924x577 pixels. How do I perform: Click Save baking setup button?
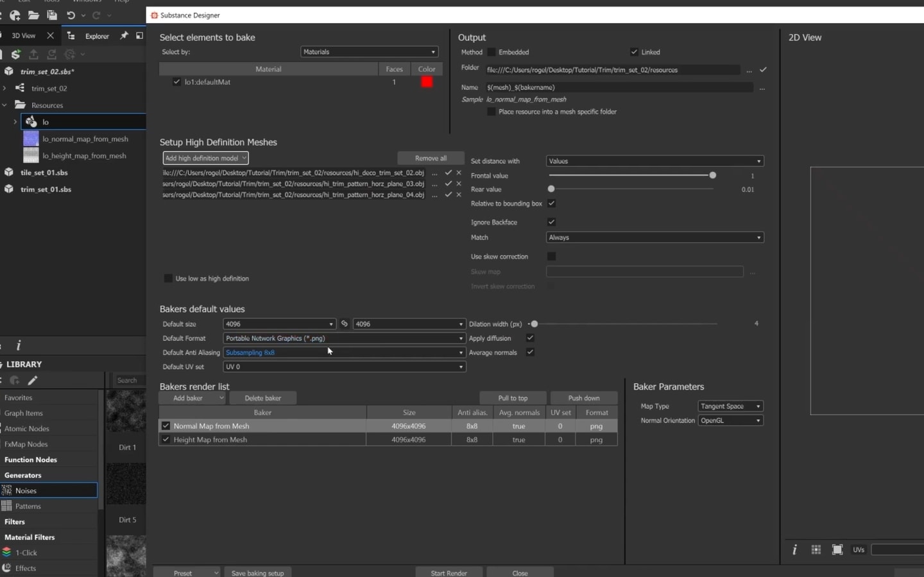click(257, 573)
